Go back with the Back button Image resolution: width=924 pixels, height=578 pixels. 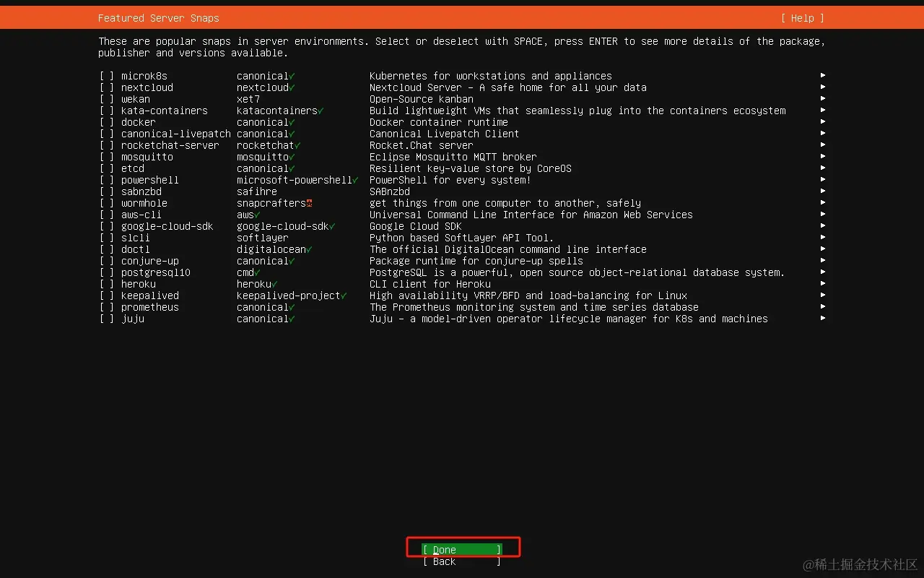pyautogui.click(x=462, y=561)
